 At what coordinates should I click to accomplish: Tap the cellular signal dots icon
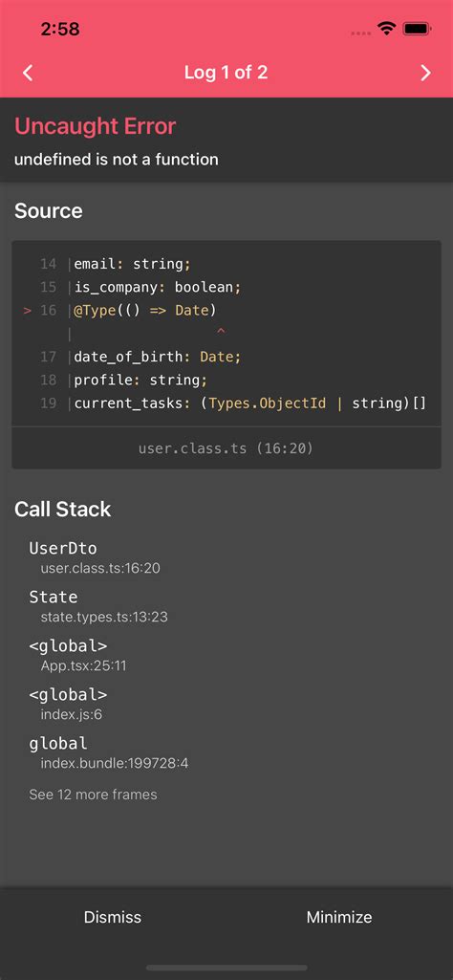tap(360, 32)
